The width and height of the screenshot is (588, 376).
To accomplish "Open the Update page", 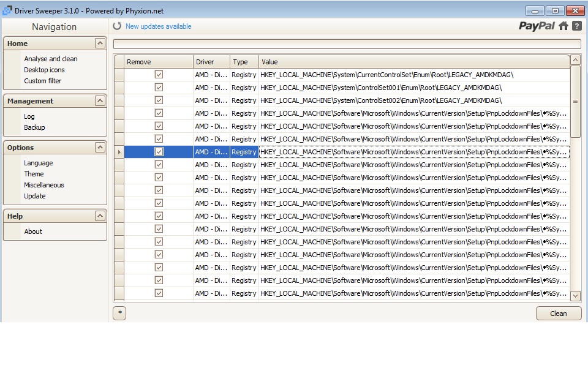I will click(35, 196).
